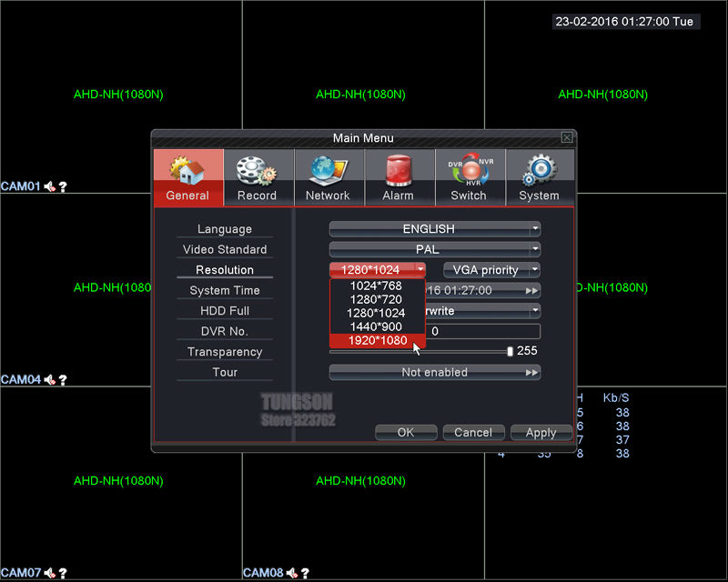Select 1920*1080 from resolution list
Image resolution: width=728 pixels, height=582 pixels.
375,341
